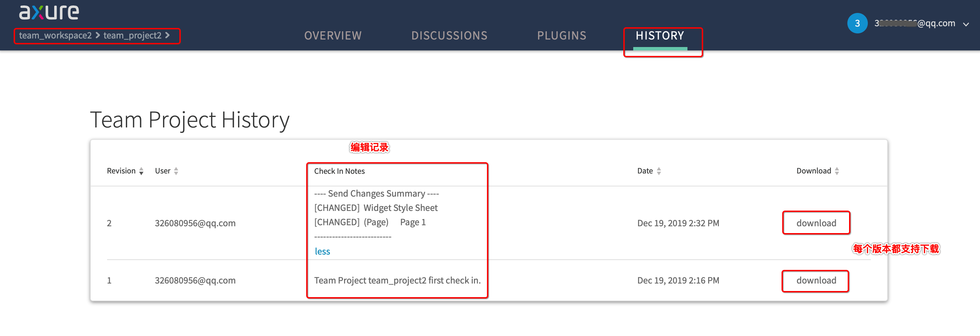Click revision number 2 cell
This screenshot has height=336, width=980.
[109, 223]
